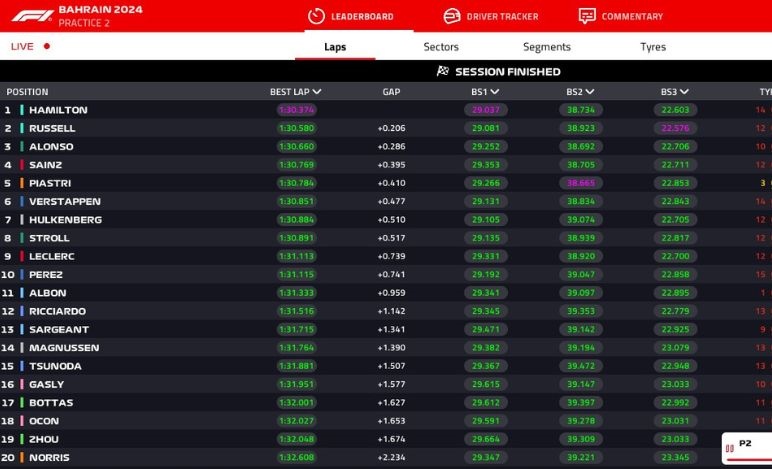Select the Laps tab
772x469 pixels.
(x=335, y=47)
